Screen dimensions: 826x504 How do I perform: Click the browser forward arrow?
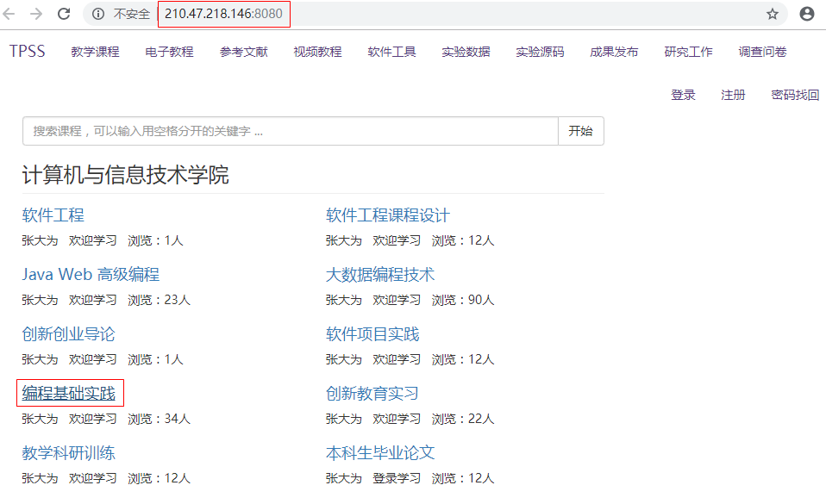click(36, 14)
